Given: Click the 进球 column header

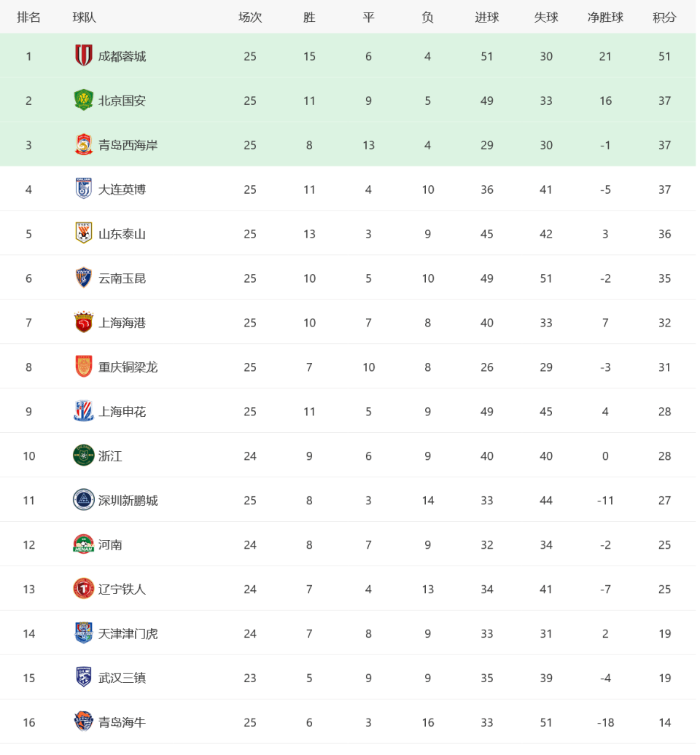Looking at the screenshot, I should tap(486, 17).
